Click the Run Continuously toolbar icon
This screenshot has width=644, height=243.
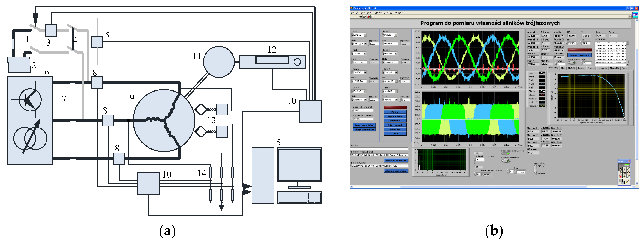point(364,17)
